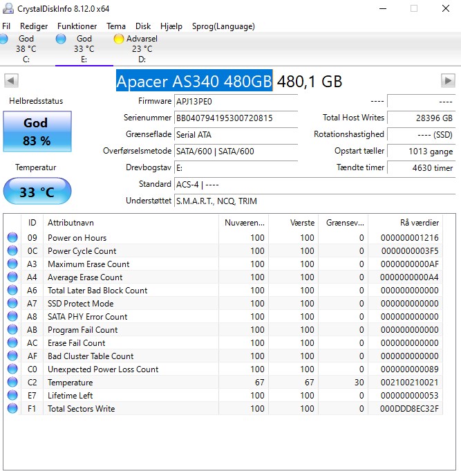Select the D: drive tab with Advarsel status
The height and width of the screenshot is (476, 461).
[x=142, y=49]
